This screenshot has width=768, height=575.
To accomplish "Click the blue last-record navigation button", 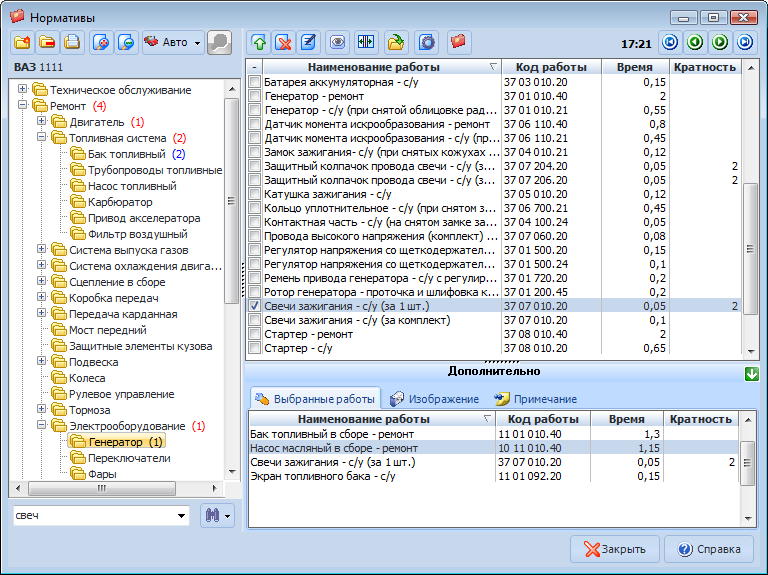I will (x=745, y=43).
